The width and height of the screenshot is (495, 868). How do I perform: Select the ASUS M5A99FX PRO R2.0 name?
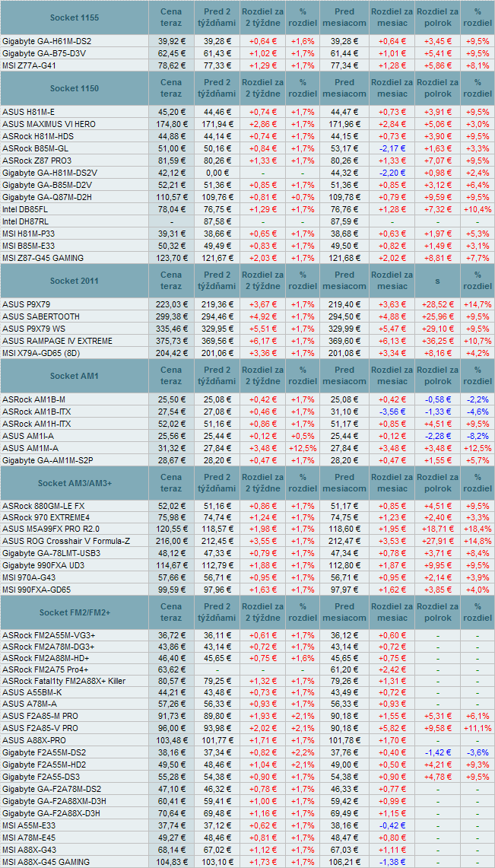(x=51, y=529)
